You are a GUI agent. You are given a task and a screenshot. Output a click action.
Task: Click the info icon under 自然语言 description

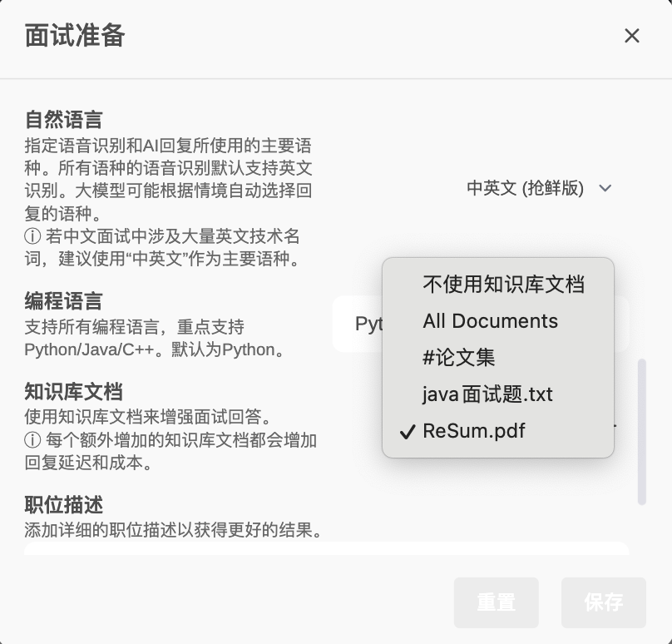(32, 237)
